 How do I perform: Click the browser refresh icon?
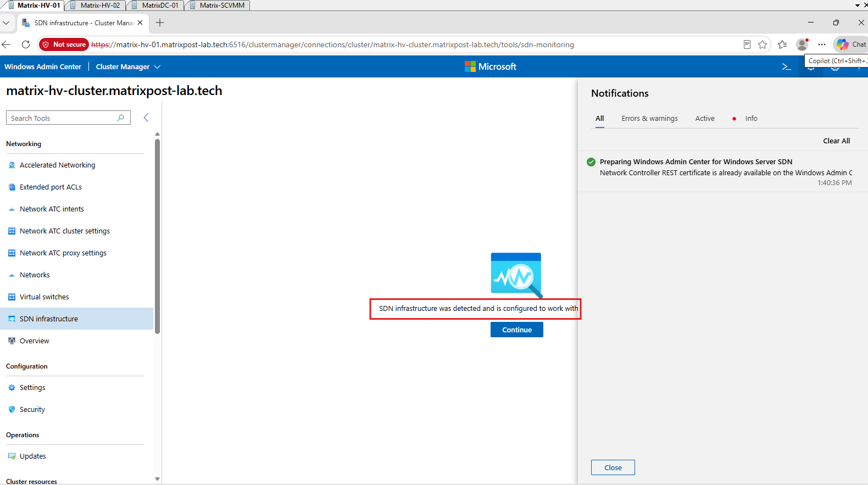coord(26,44)
